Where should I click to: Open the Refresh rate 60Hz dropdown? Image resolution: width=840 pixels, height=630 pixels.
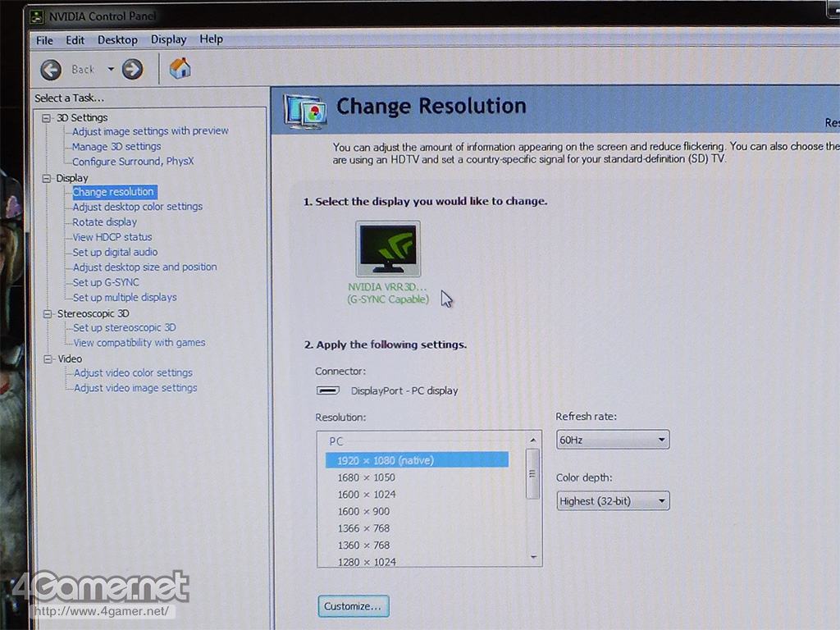pos(613,440)
